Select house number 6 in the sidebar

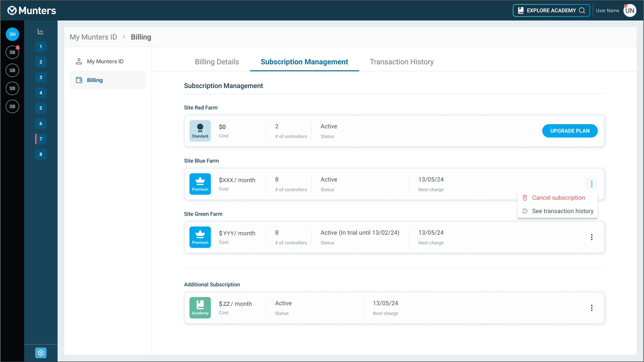click(x=41, y=124)
